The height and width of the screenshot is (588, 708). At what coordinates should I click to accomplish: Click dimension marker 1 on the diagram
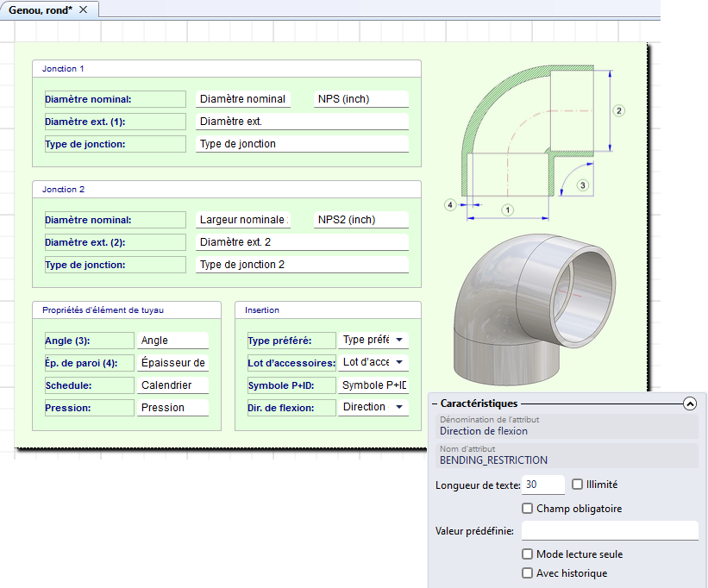pyautogui.click(x=508, y=210)
